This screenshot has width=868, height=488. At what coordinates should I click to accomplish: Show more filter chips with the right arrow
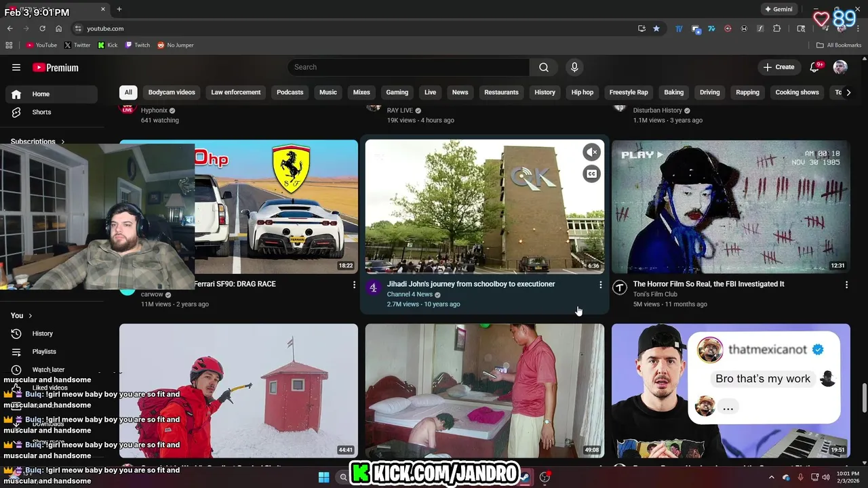pyautogui.click(x=848, y=92)
